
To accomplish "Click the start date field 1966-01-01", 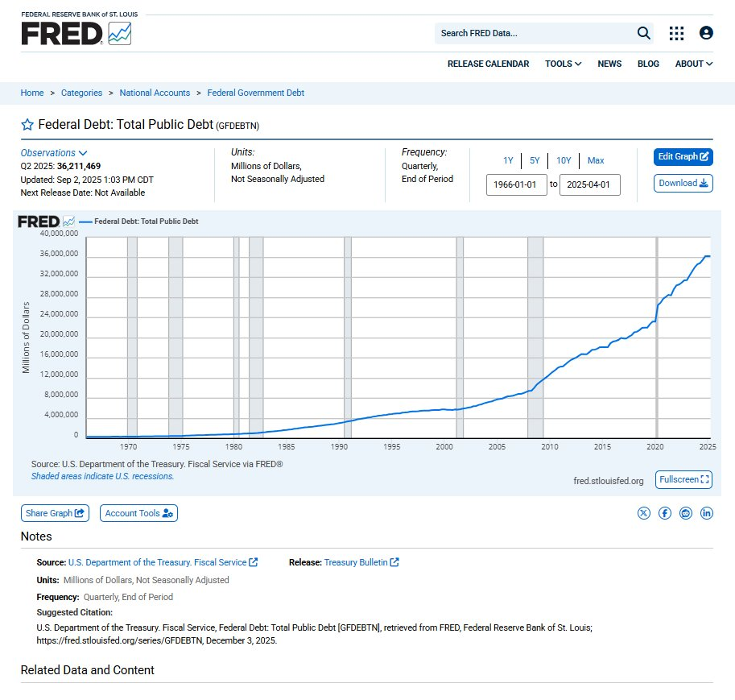I will point(516,184).
